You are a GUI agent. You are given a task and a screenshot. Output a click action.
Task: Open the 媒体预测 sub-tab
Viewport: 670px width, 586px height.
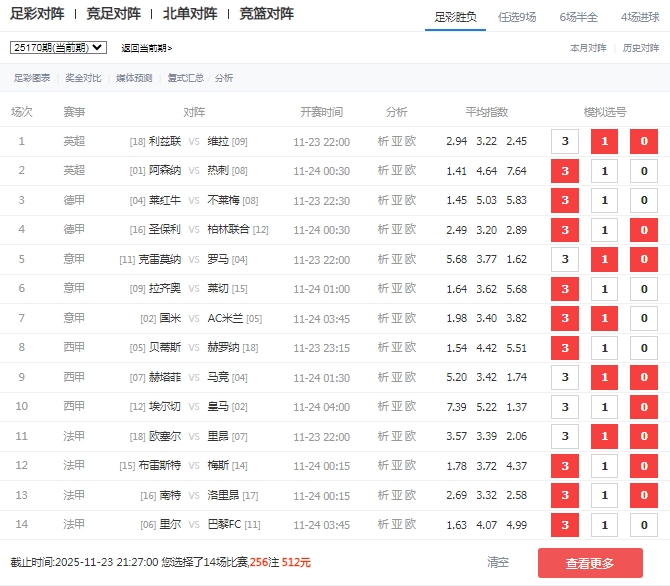point(134,77)
